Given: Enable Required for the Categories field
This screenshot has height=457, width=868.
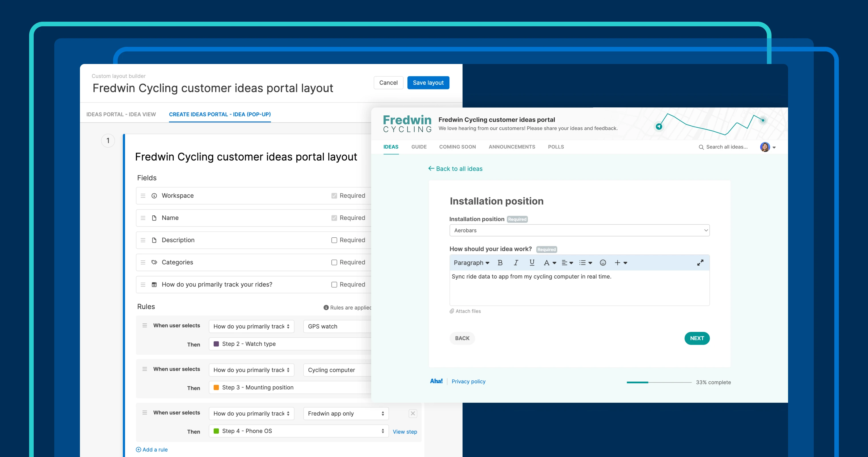Looking at the screenshot, I should 334,262.
